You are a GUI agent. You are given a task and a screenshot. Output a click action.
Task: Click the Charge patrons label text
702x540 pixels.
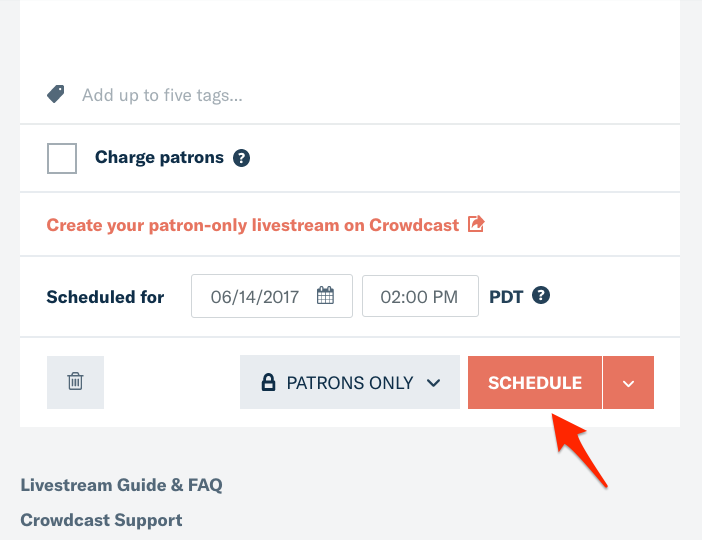tap(159, 158)
